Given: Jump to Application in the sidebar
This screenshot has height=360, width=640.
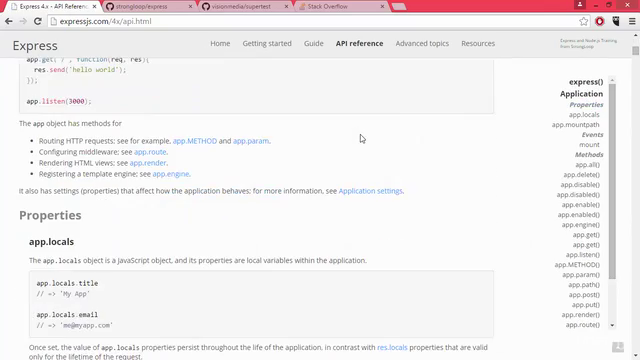Looking at the screenshot, I should tap(581, 94).
